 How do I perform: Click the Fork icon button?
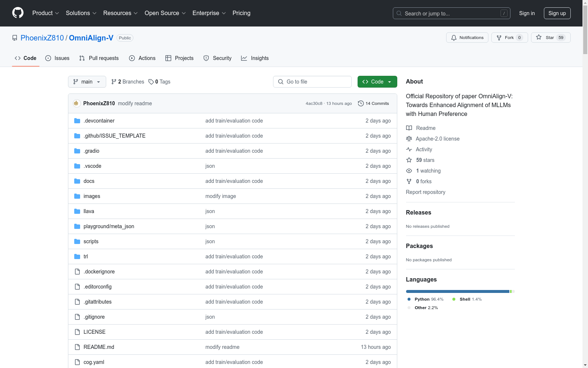499,38
